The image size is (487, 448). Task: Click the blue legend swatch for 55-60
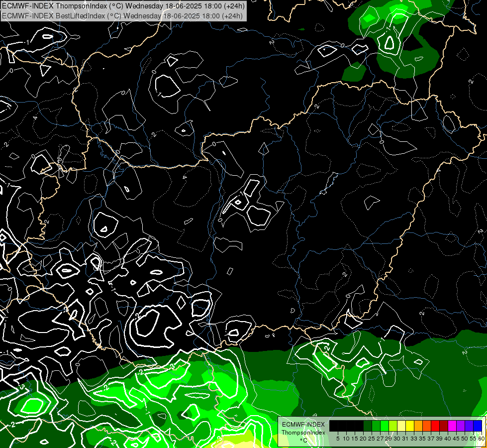[x=478, y=426]
